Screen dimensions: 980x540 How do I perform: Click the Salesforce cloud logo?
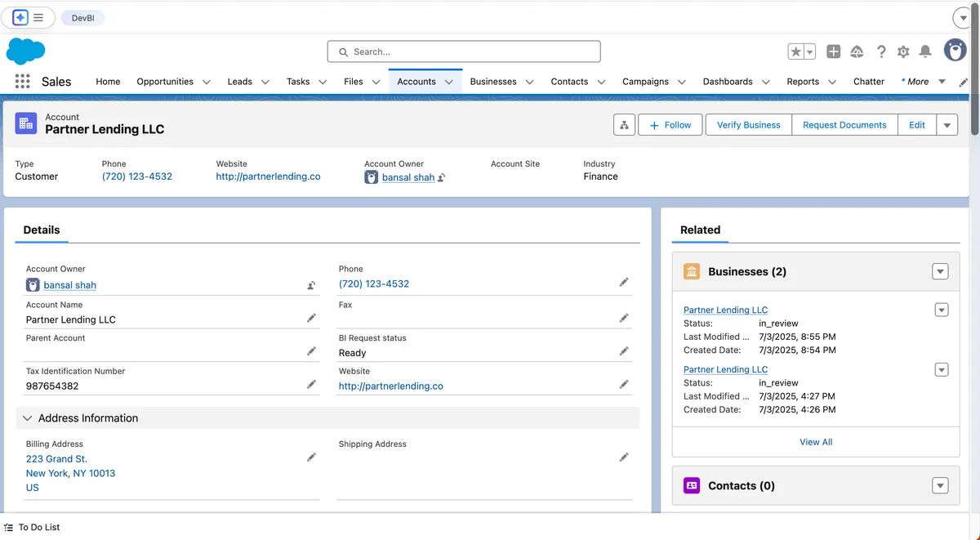26,51
